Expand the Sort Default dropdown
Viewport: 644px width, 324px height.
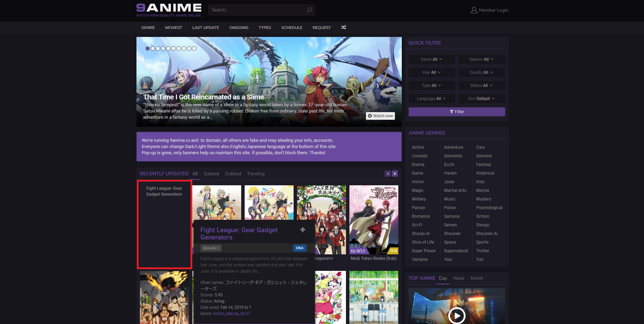[x=481, y=99]
